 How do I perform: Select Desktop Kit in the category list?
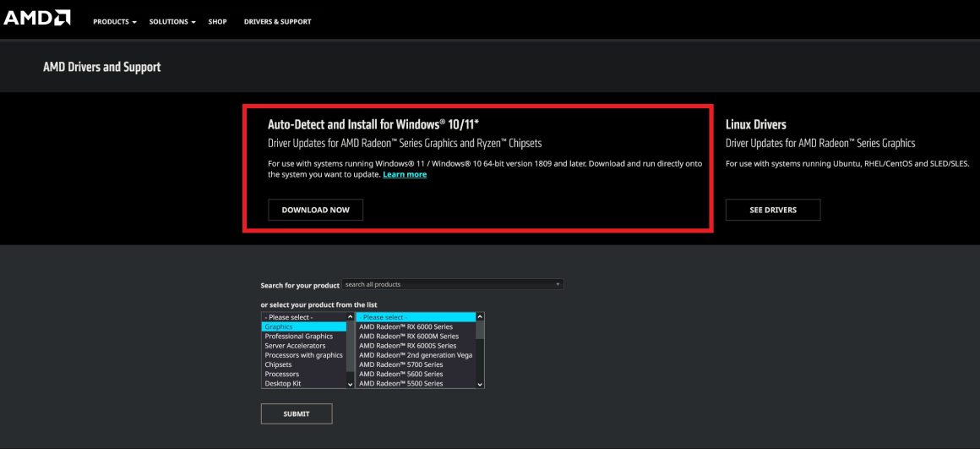coord(304,383)
